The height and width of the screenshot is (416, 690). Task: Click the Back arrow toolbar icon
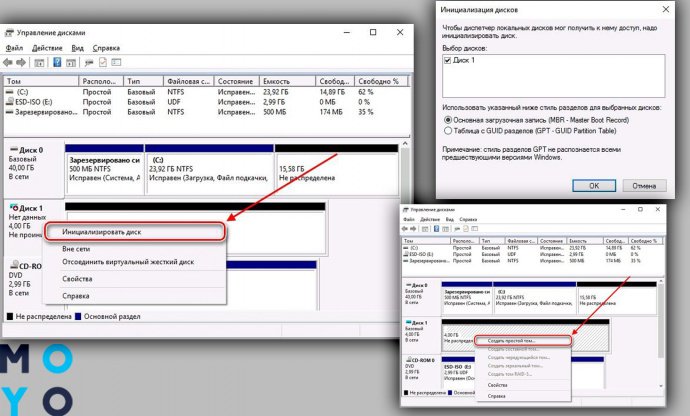[11, 63]
